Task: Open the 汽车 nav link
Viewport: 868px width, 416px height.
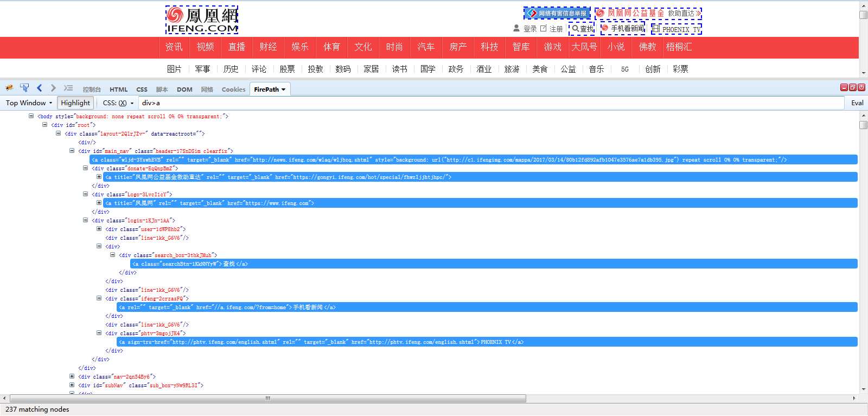Action: 426,47
